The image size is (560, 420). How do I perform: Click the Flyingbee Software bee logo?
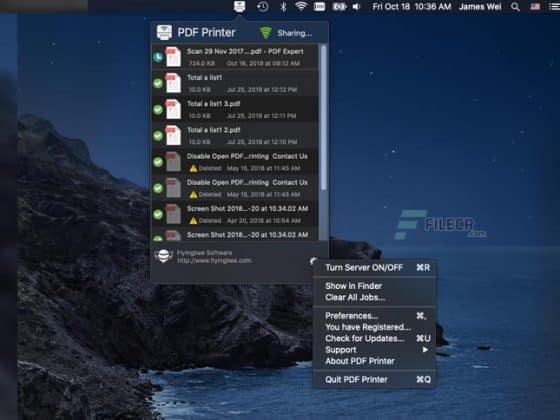coord(164,256)
